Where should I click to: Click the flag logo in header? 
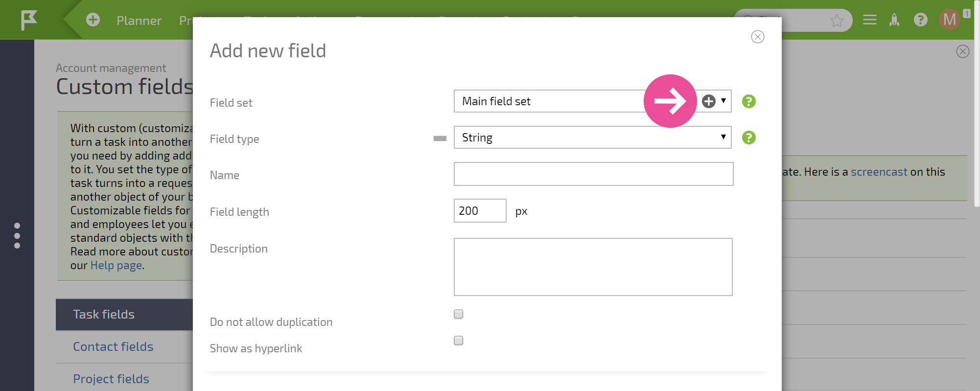[x=29, y=20]
